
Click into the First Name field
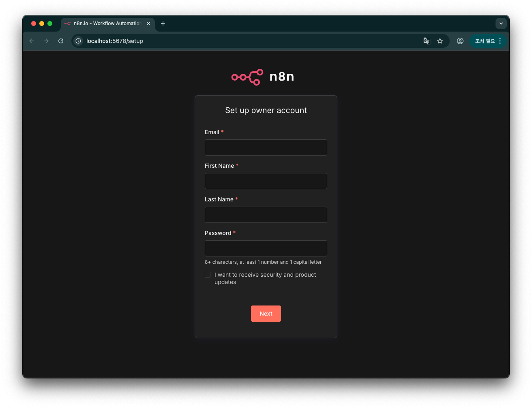(x=266, y=181)
